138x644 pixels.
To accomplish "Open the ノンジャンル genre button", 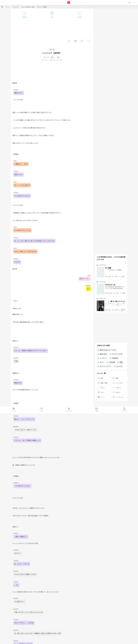I will pyautogui.click(x=118, y=397).
